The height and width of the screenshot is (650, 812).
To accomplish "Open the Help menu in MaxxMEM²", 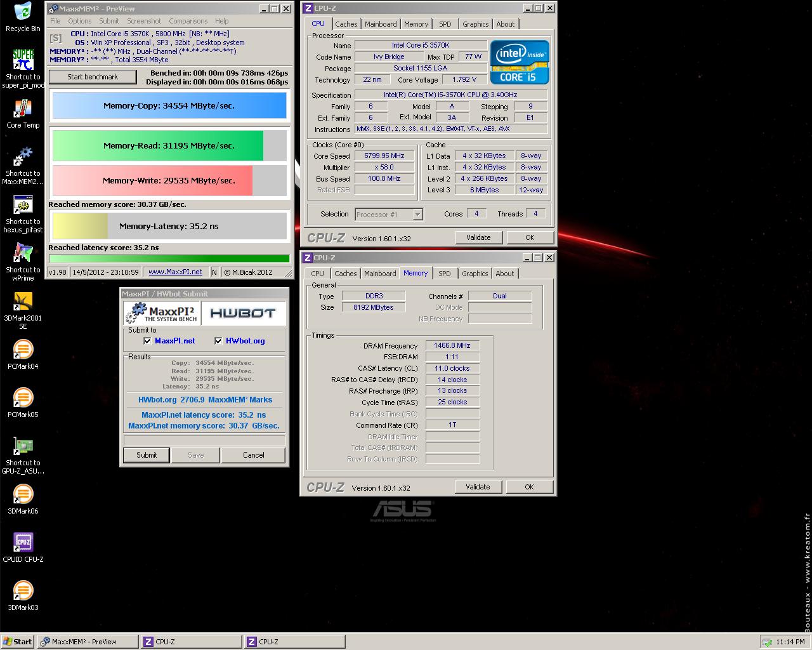I will (x=221, y=21).
